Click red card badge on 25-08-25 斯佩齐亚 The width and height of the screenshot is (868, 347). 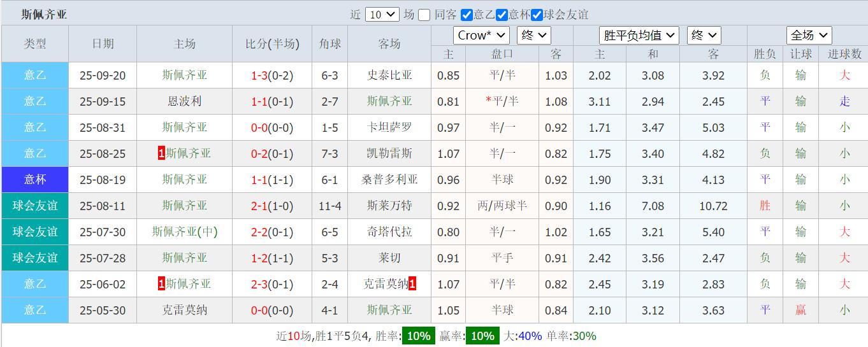tap(161, 153)
